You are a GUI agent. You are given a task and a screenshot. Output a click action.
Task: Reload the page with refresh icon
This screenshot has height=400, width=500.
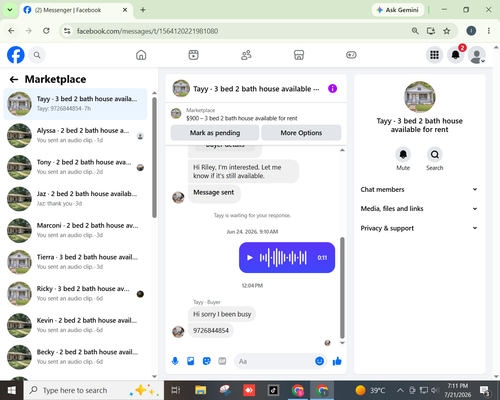coord(46,31)
